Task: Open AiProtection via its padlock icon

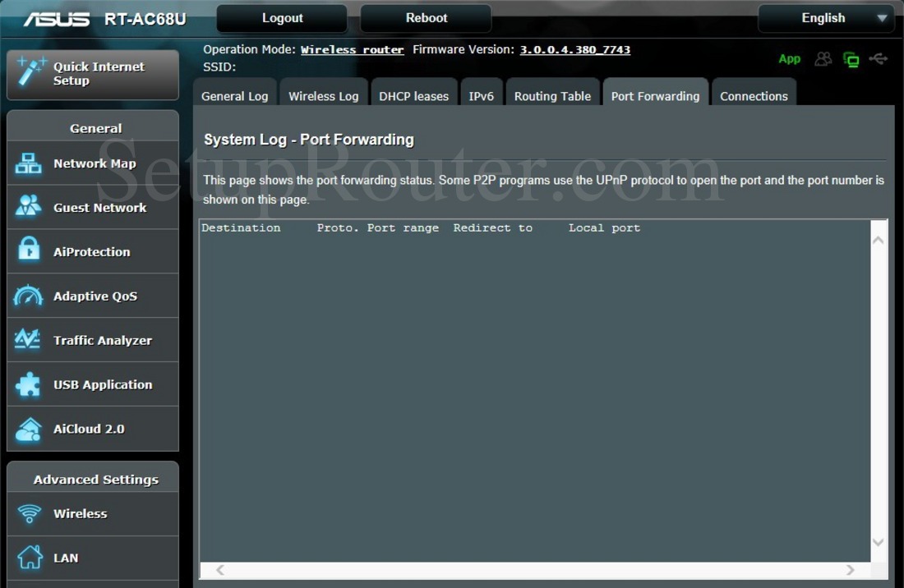Action: [x=29, y=251]
